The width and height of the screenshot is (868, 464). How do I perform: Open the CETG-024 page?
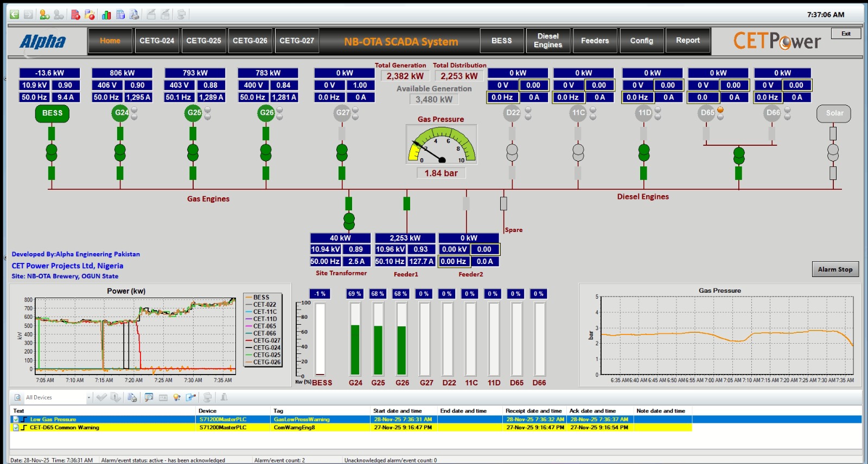click(157, 41)
